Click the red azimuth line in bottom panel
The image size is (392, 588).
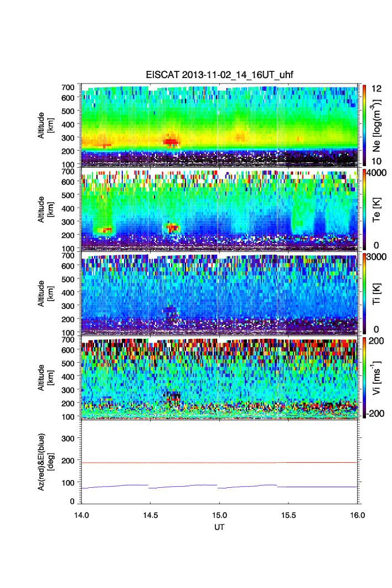(x=177, y=462)
